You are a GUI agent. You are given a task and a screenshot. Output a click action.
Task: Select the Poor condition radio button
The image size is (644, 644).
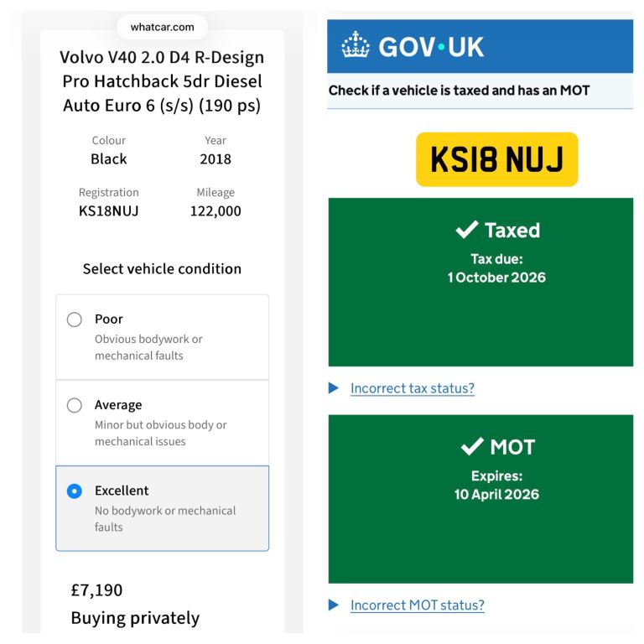click(75, 319)
